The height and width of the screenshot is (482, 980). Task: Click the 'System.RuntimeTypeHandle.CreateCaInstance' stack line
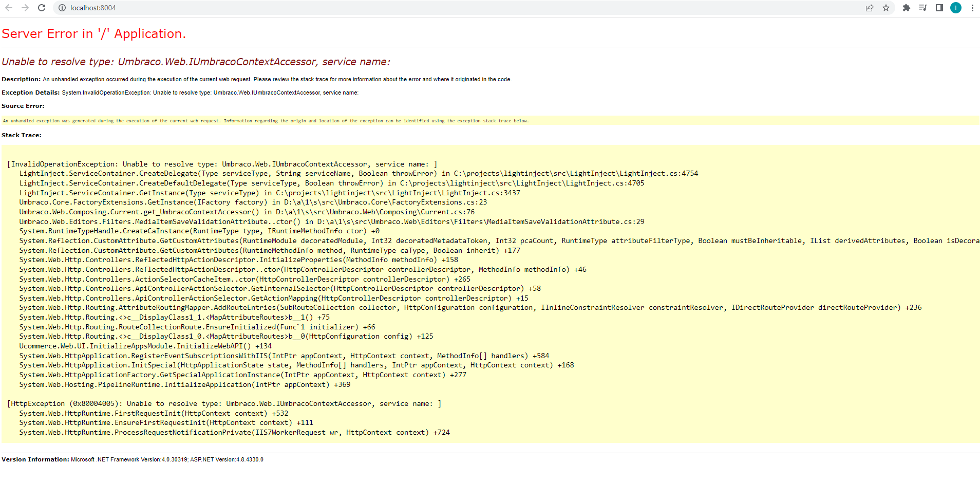(x=199, y=231)
